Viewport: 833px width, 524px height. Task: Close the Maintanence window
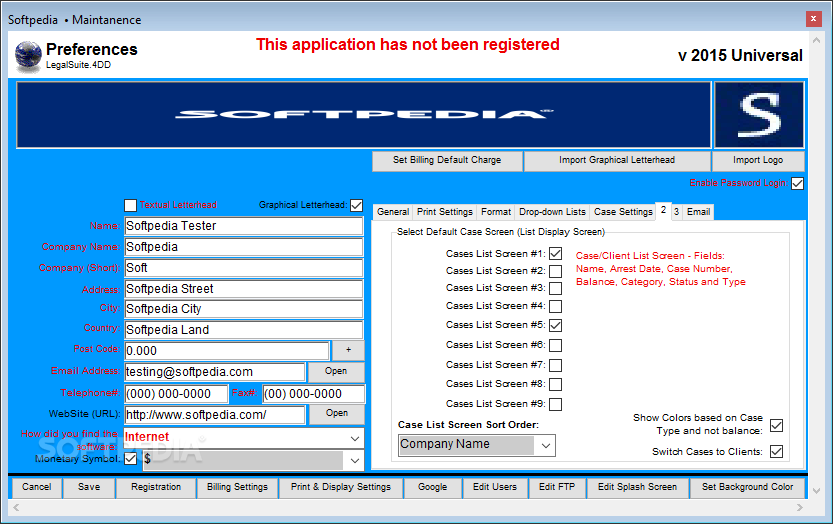point(813,19)
